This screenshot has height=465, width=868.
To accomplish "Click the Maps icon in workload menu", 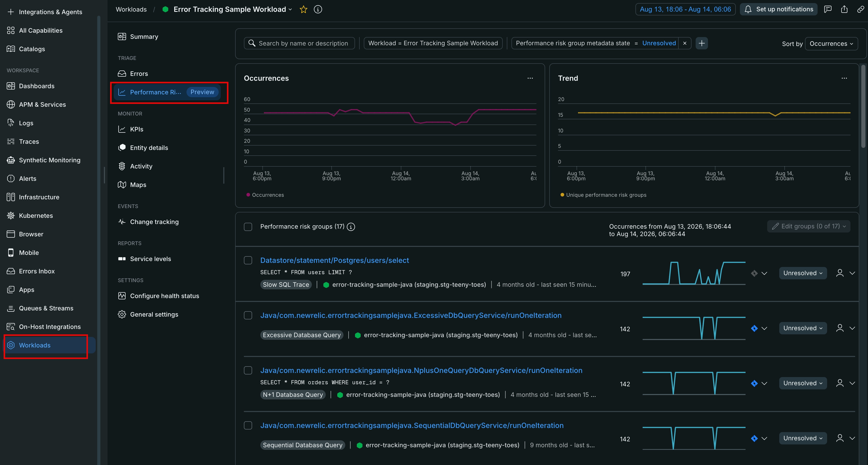I will (x=122, y=185).
